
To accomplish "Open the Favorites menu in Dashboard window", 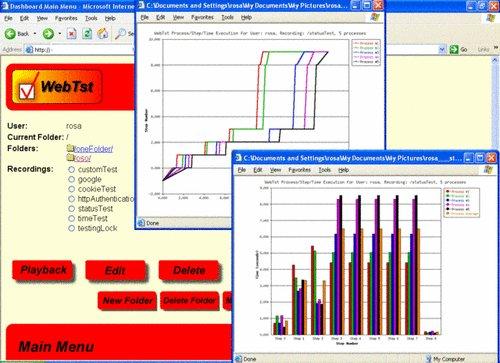I will pos(66,18).
